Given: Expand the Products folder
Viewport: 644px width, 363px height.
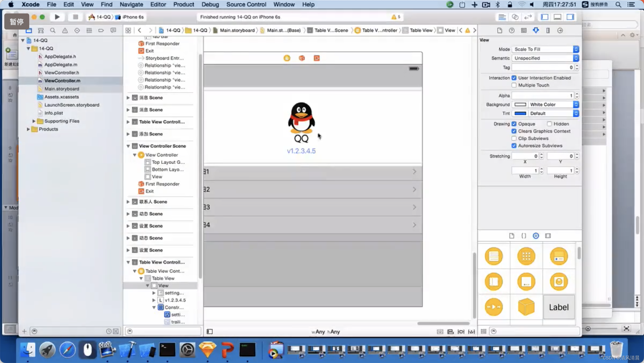Looking at the screenshot, I should [28, 129].
